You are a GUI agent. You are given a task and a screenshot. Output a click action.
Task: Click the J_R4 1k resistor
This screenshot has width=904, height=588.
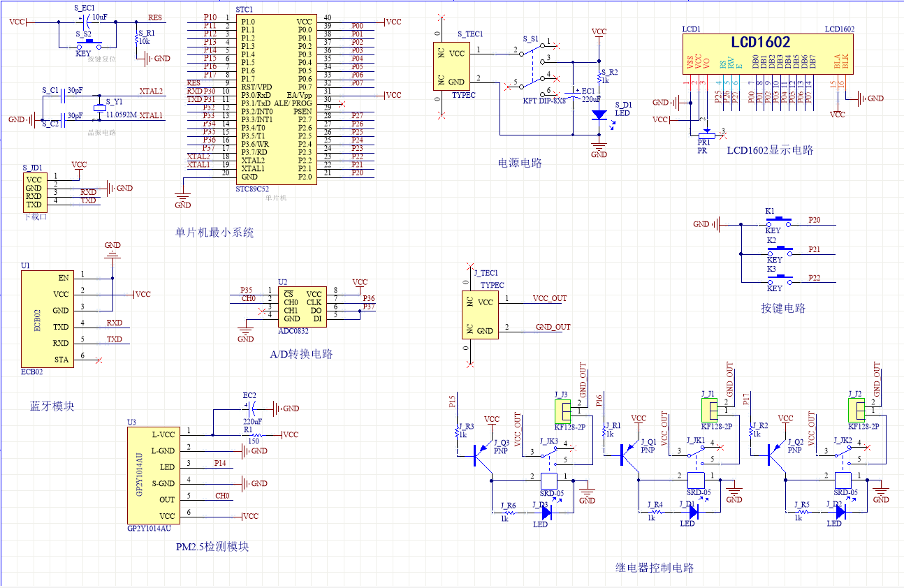click(656, 513)
